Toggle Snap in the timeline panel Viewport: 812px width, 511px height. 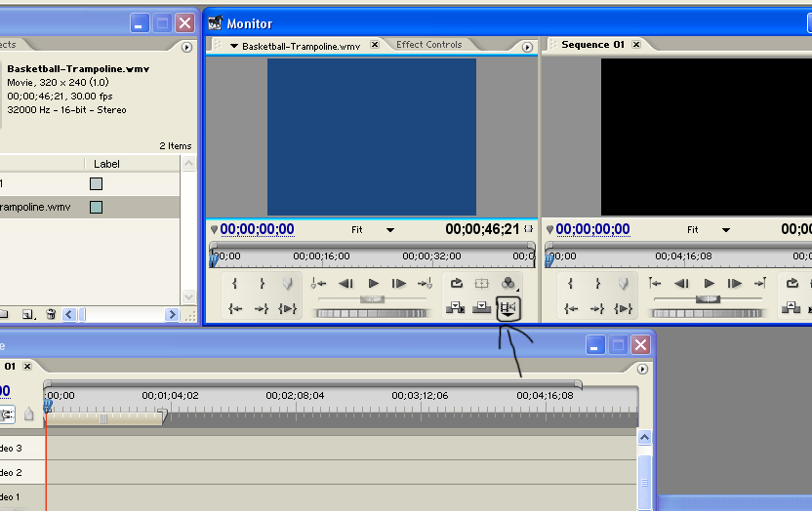click(x=8, y=414)
